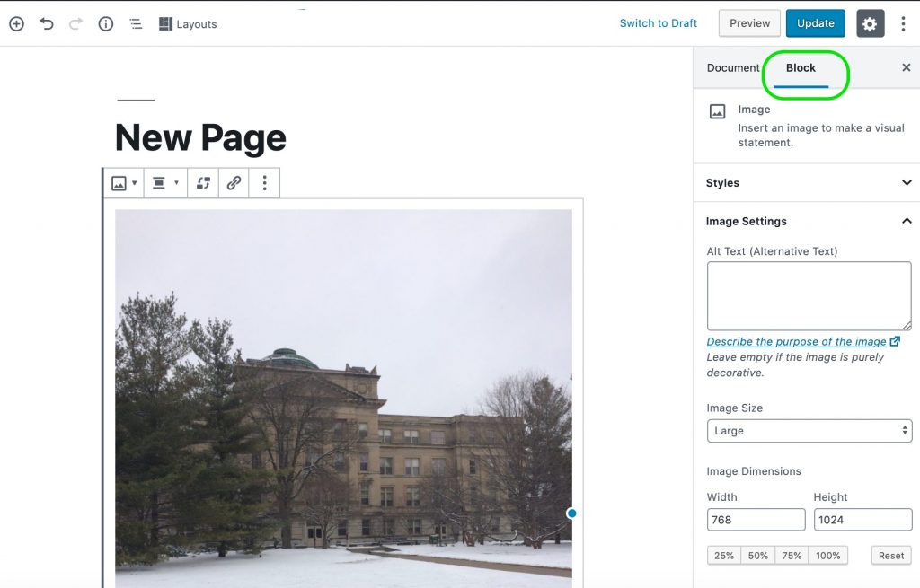The image size is (920, 588).
Task: Open the change block type image dropdown
Action: coord(124,183)
